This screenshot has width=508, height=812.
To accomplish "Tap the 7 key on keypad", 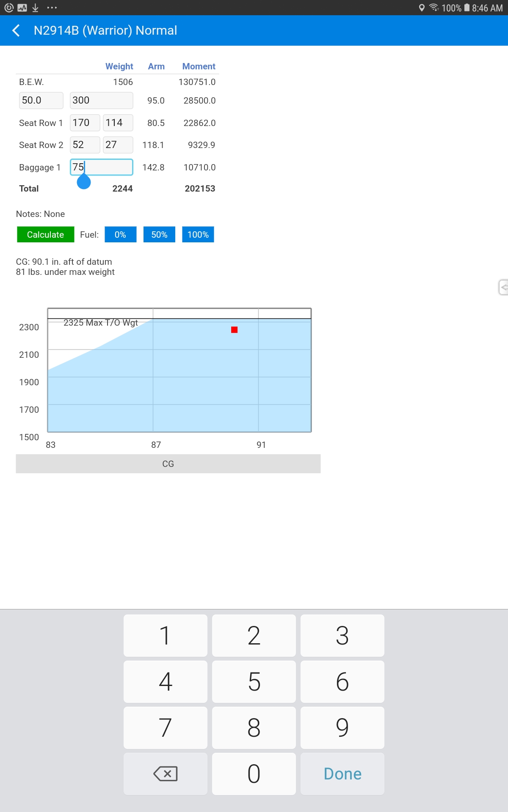I will click(166, 728).
